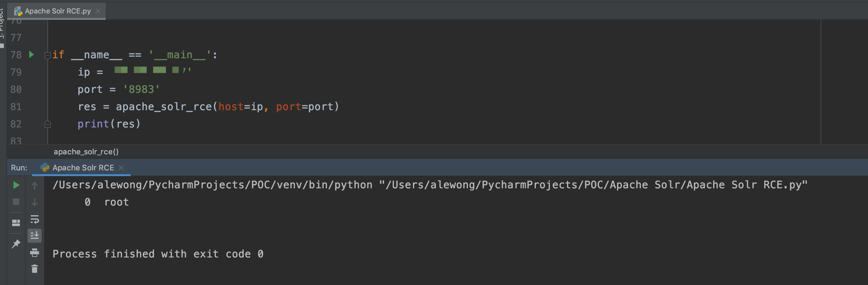Click the grey Stop process icon
Image resolution: width=868 pixels, height=285 pixels.
coord(16,202)
